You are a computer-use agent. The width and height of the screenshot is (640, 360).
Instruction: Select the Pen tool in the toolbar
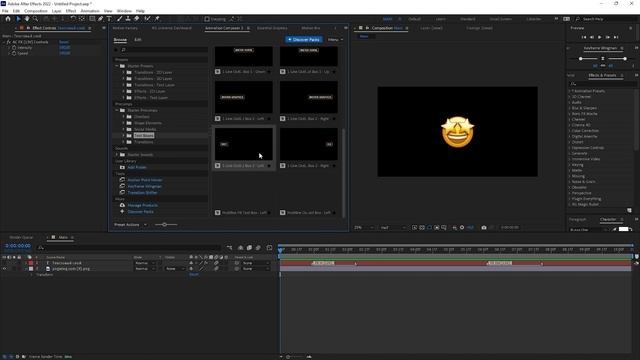(100, 19)
